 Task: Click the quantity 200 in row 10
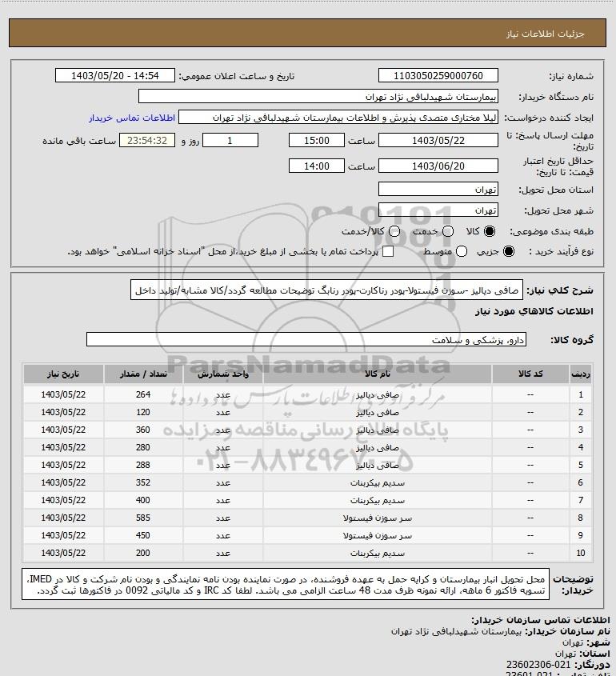pyautogui.click(x=143, y=553)
